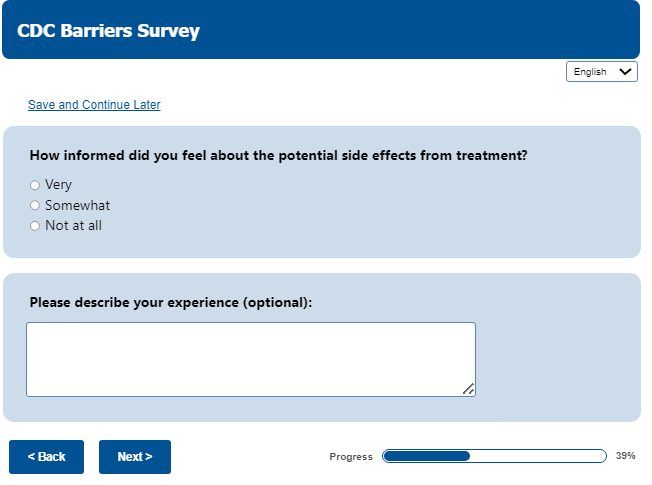The height and width of the screenshot is (485, 652).
Task: Click the "Not at all" label text
Action: (73, 226)
